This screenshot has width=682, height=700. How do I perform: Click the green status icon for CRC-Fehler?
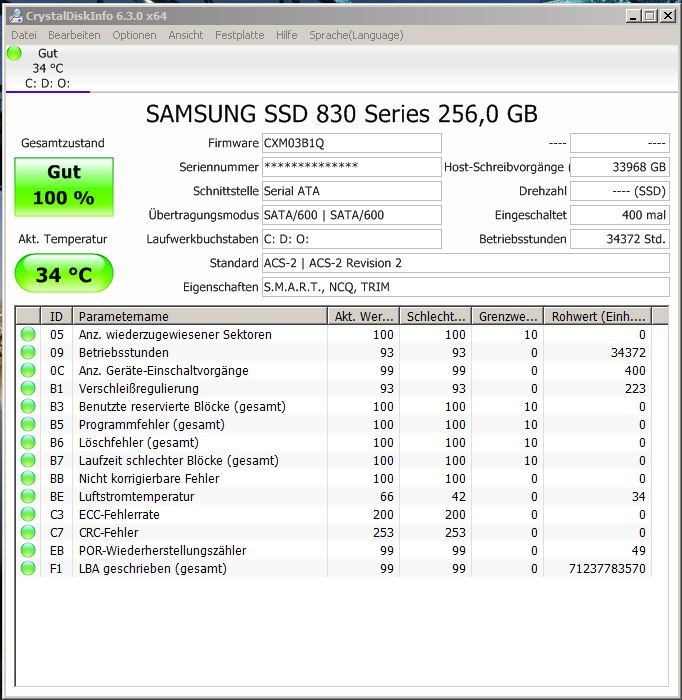click(x=28, y=532)
